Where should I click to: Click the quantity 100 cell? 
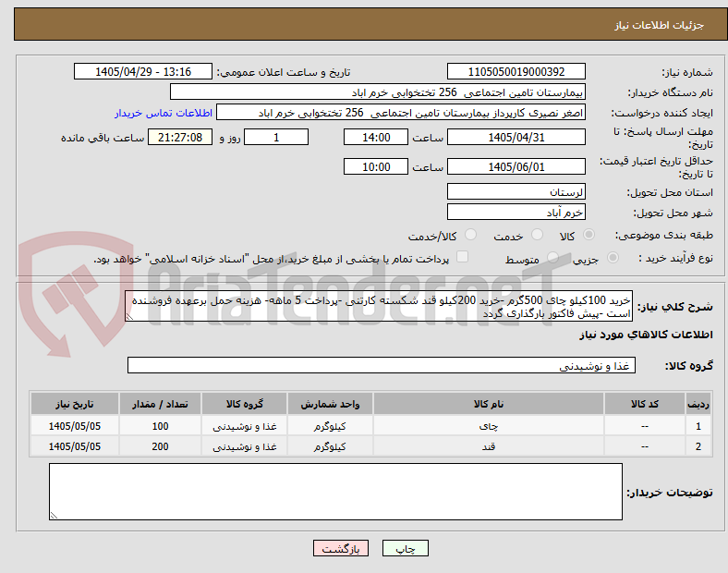(x=160, y=426)
